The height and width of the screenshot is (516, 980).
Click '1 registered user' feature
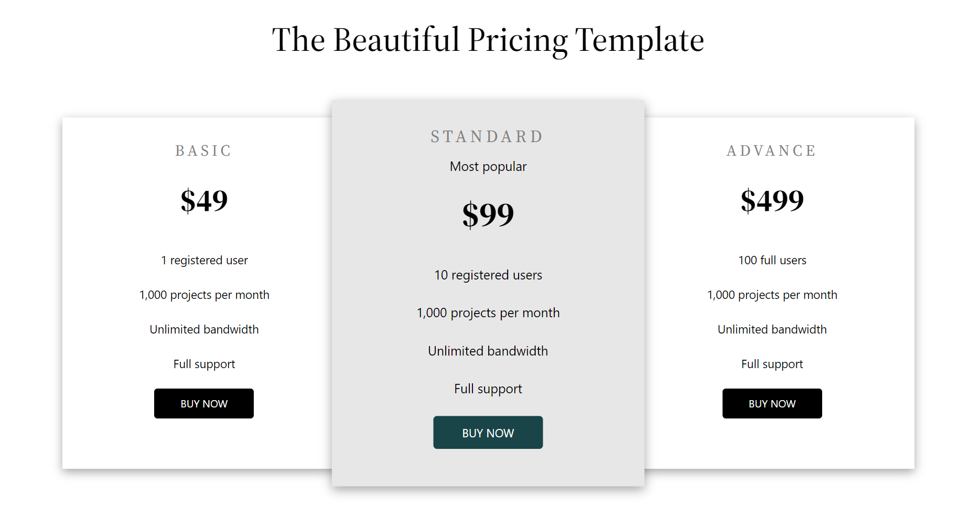pos(204,260)
